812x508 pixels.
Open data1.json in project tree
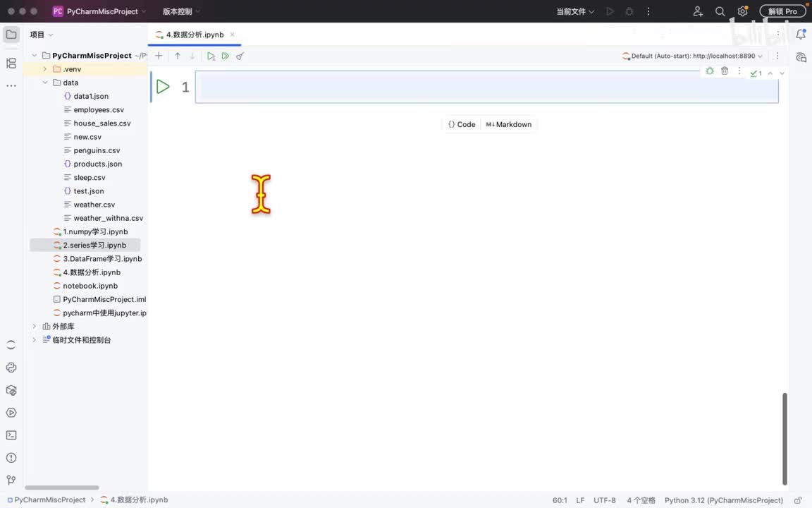click(x=91, y=96)
